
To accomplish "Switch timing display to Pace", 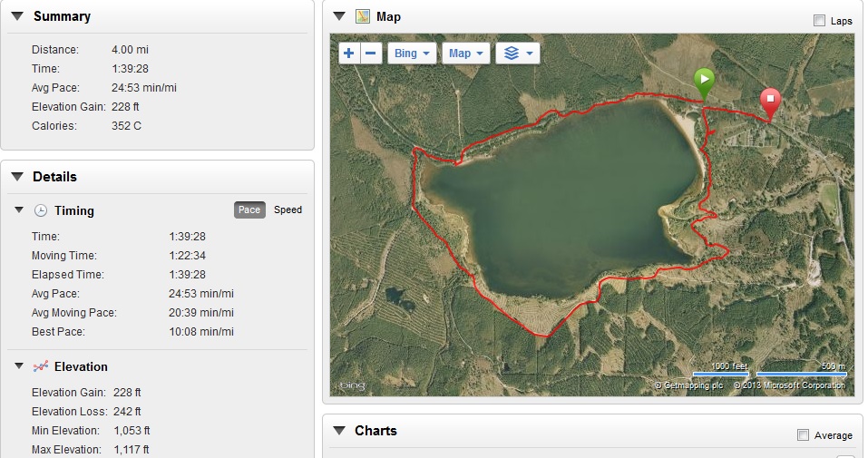I will (249, 210).
